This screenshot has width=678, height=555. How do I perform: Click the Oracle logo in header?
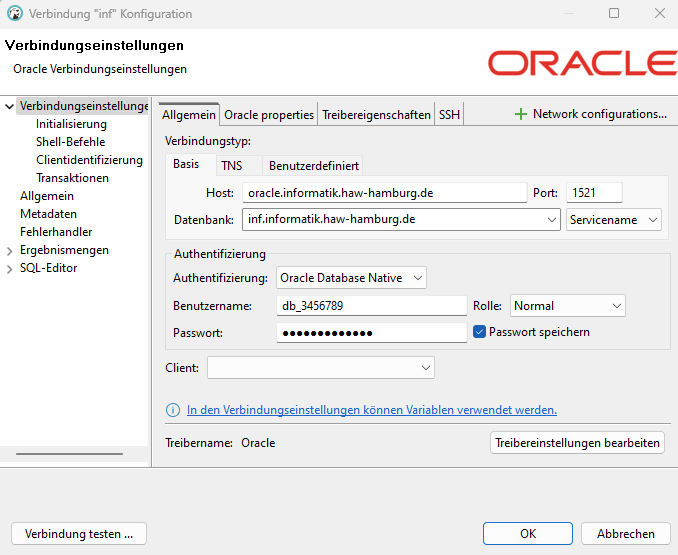582,63
